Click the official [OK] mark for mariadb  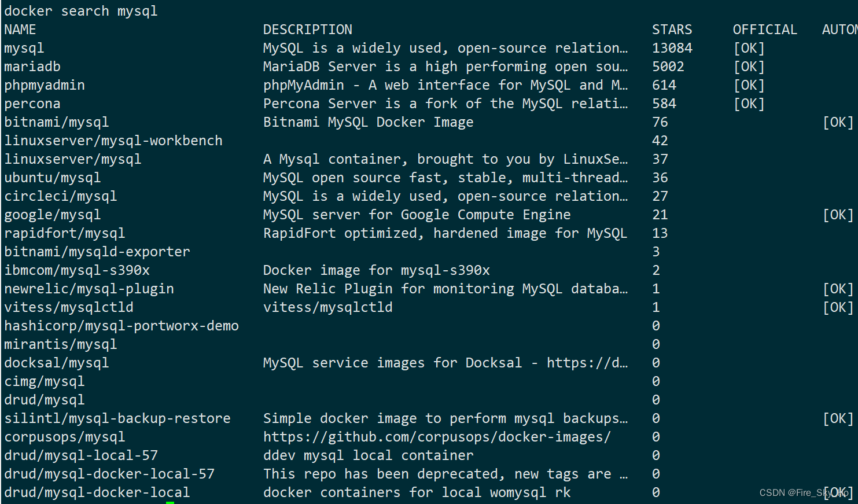[x=749, y=67]
